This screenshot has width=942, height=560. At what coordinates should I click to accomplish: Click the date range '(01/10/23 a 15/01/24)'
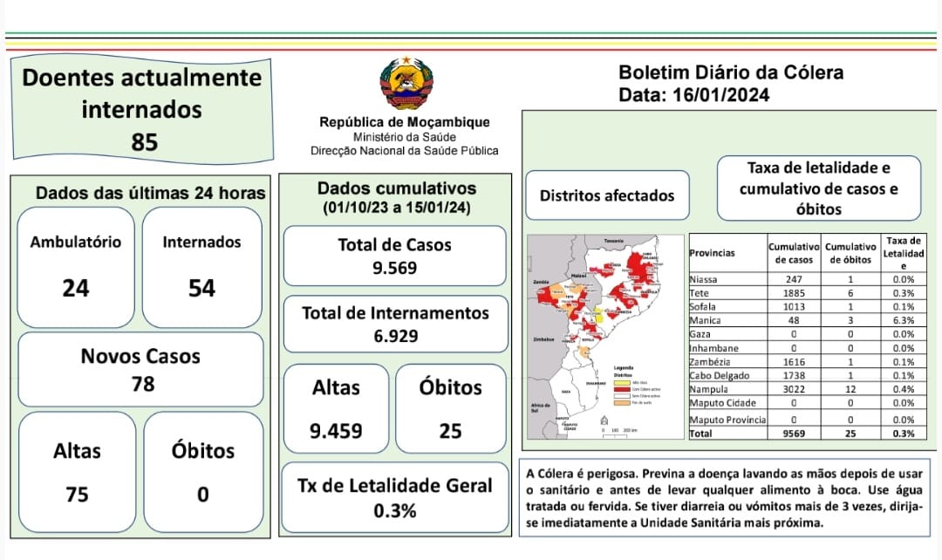click(x=397, y=208)
